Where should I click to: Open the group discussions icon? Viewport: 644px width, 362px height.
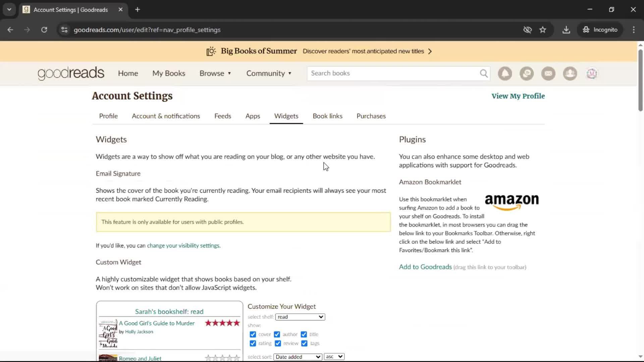coord(527,73)
